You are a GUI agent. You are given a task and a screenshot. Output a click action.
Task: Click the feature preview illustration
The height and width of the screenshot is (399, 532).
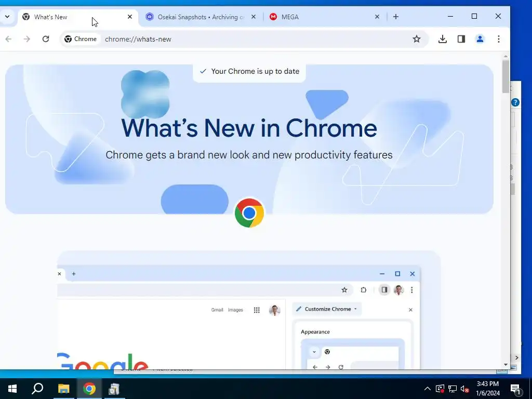point(249,310)
